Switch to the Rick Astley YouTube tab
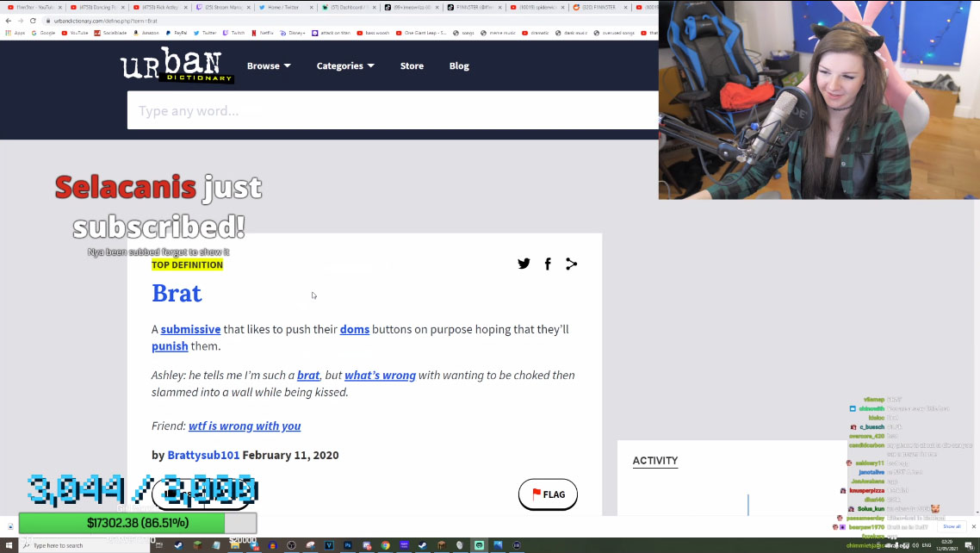The height and width of the screenshot is (553, 980). (160, 8)
